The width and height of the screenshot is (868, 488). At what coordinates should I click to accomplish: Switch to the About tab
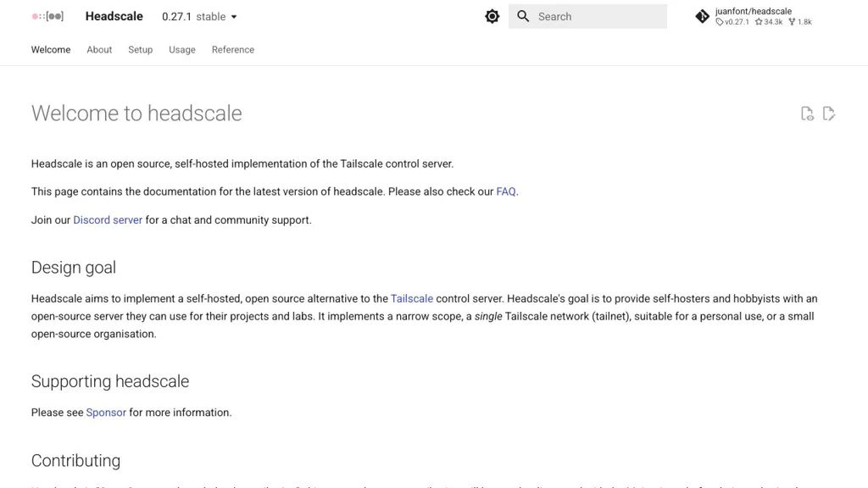[99, 50]
